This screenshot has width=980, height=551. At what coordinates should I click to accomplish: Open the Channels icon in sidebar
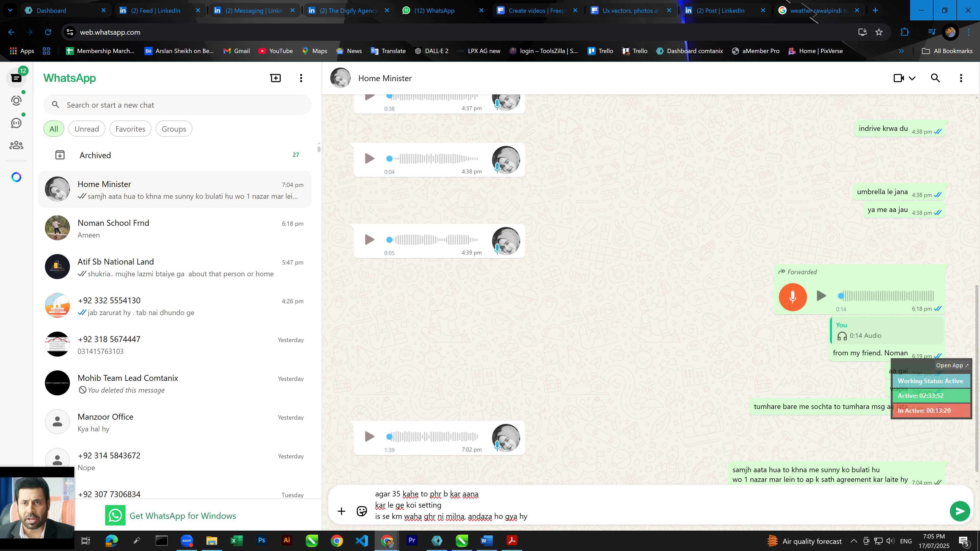coord(16,123)
